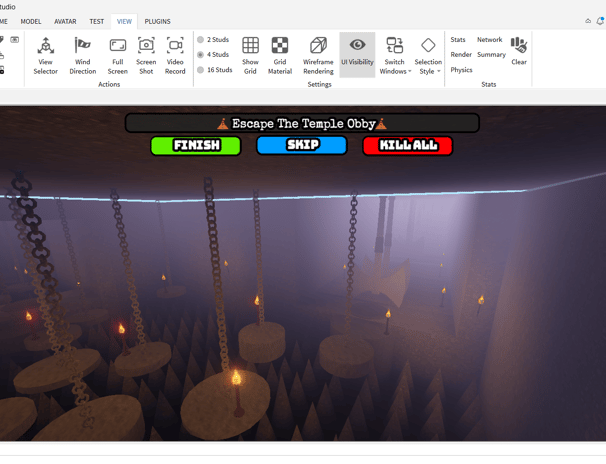Start Video Record

coord(175,56)
